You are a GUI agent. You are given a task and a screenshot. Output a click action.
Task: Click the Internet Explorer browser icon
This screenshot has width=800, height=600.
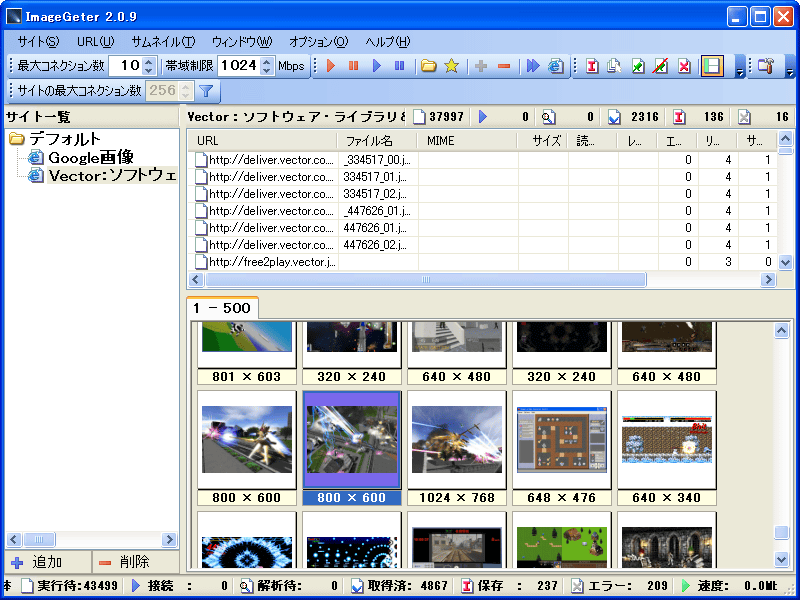(556, 66)
